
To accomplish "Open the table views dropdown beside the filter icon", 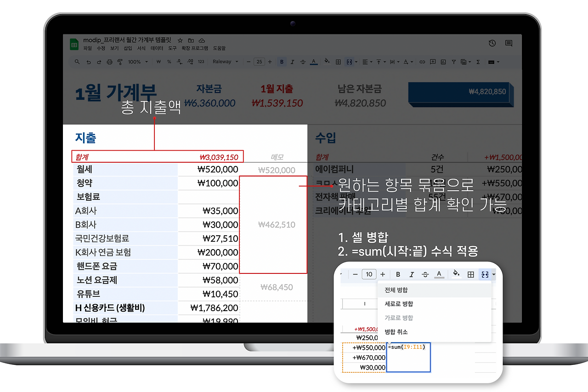I will [x=465, y=62].
